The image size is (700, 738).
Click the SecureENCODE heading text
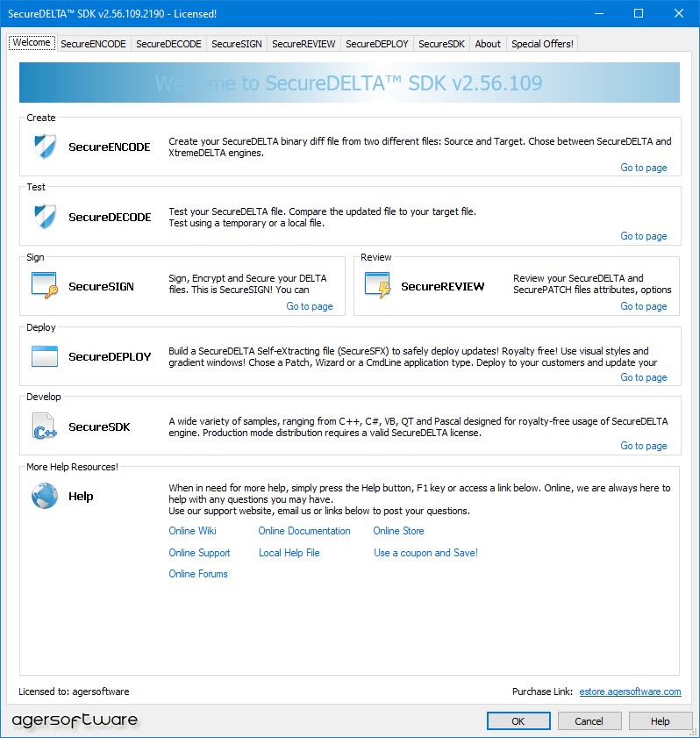coord(110,147)
